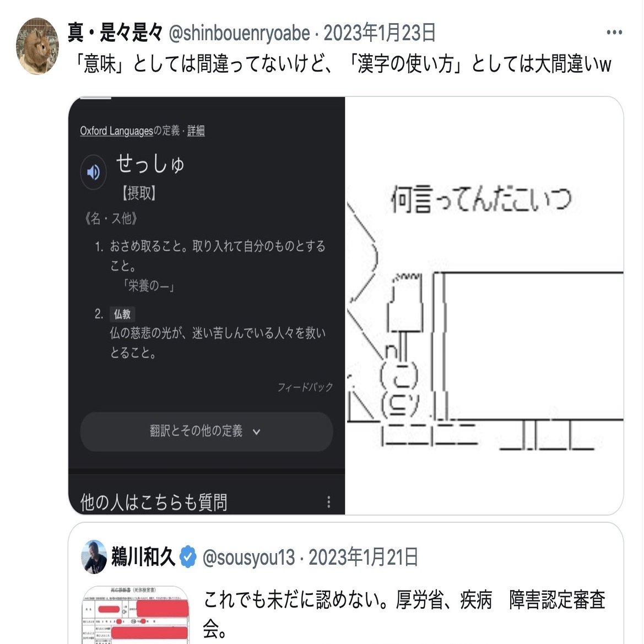The image size is (644, 644).
Task: Open vertical dots next to 他の人はこちらも質問
Action: [x=328, y=501]
